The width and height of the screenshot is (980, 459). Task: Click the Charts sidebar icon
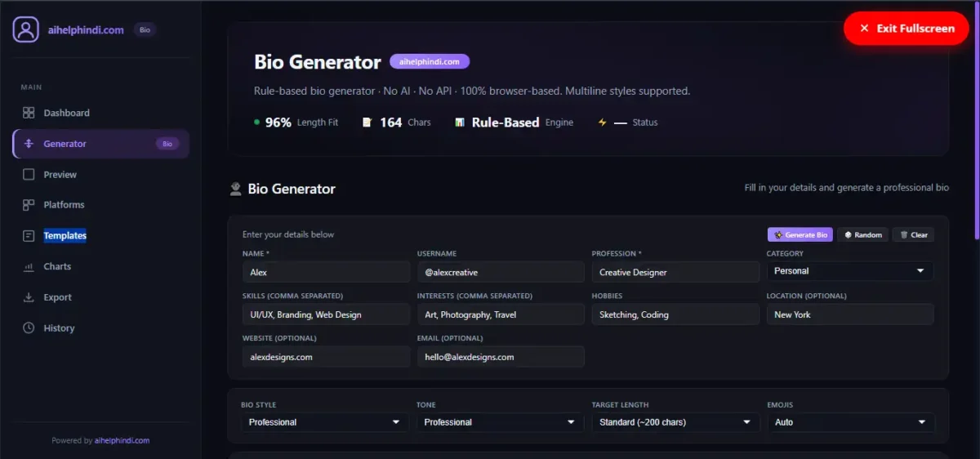coord(29,266)
